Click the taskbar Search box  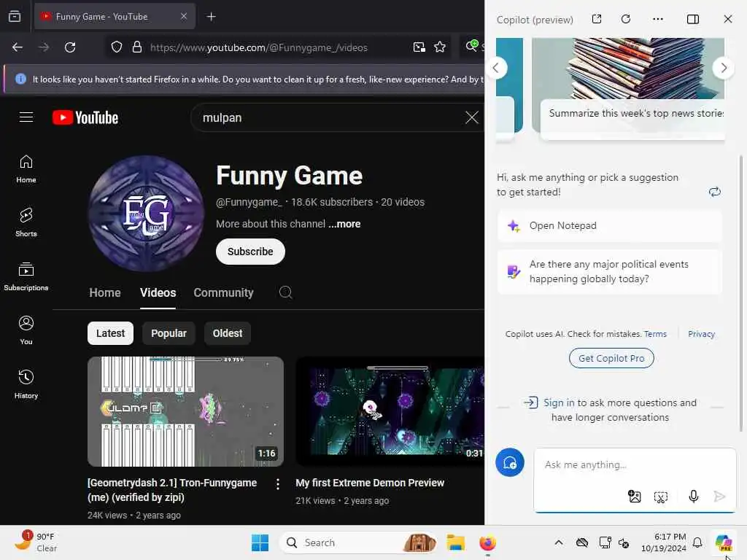357,542
